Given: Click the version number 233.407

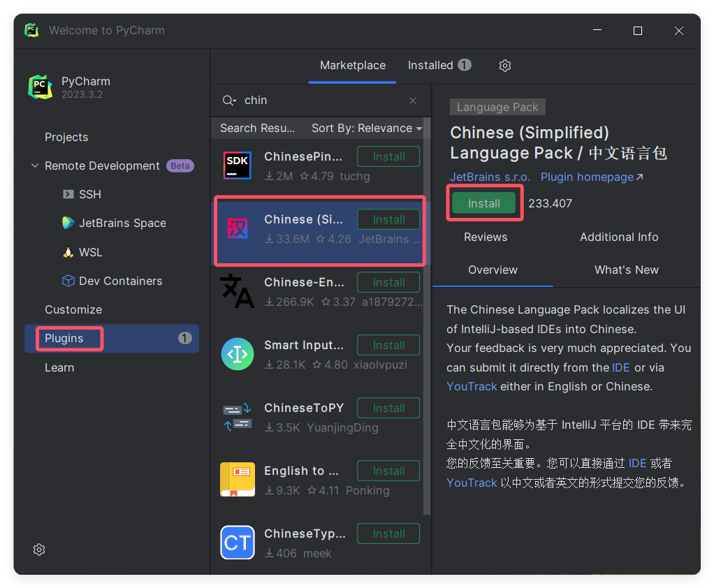Looking at the screenshot, I should (550, 203).
